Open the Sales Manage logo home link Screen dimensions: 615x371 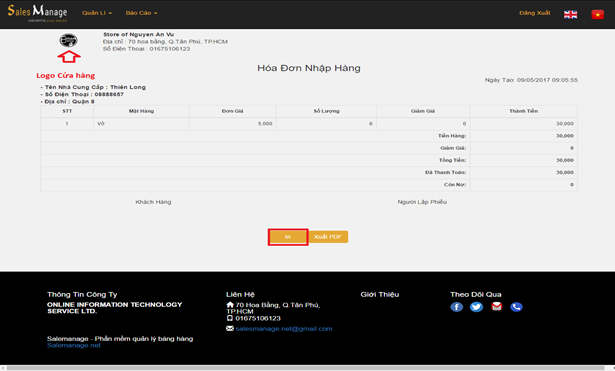pyautogui.click(x=37, y=13)
